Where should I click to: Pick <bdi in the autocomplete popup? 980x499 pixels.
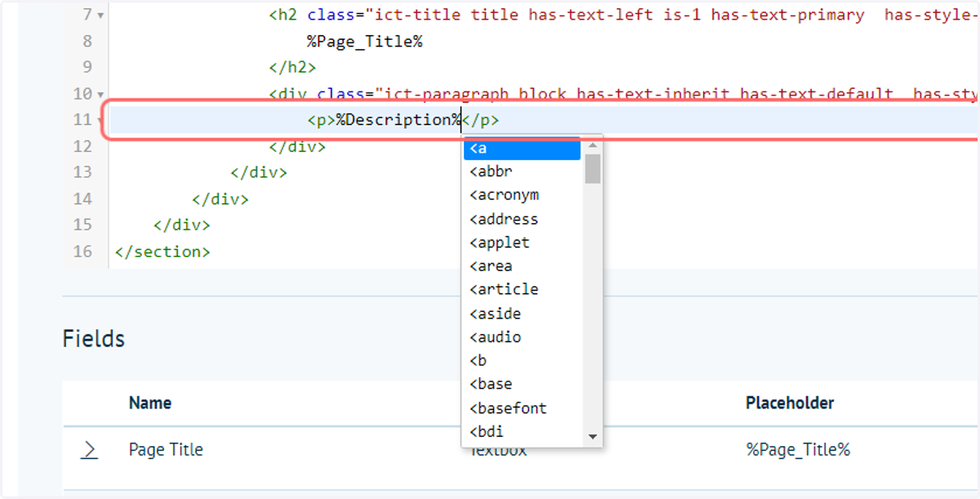522,431
